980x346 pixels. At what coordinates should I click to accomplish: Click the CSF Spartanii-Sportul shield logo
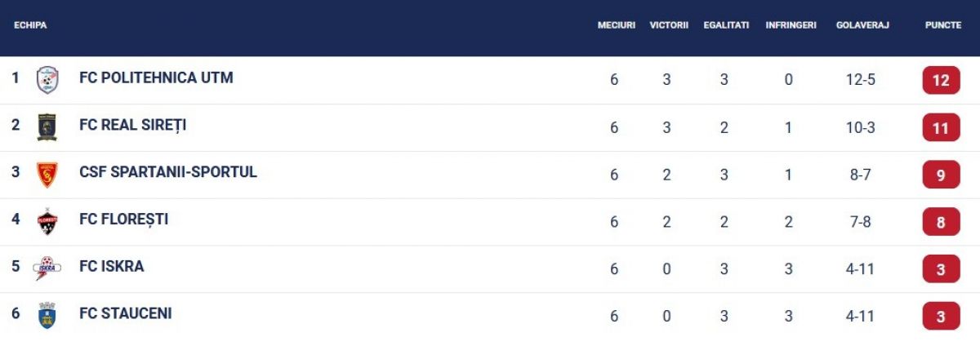47,175
